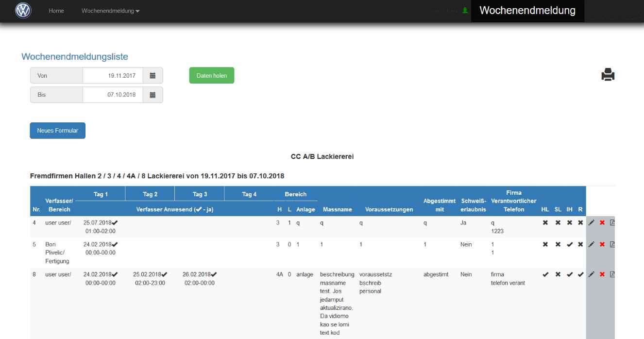
Task: Click the HL checkmark in row 8
Action: coord(545,275)
